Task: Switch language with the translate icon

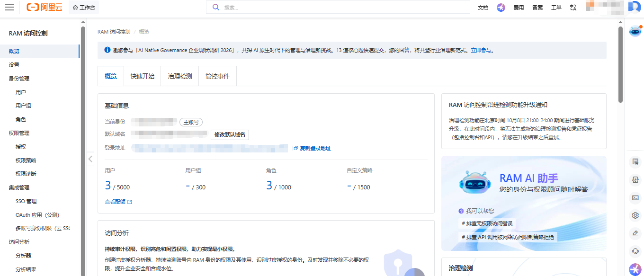Action: [x=573, y=8]
